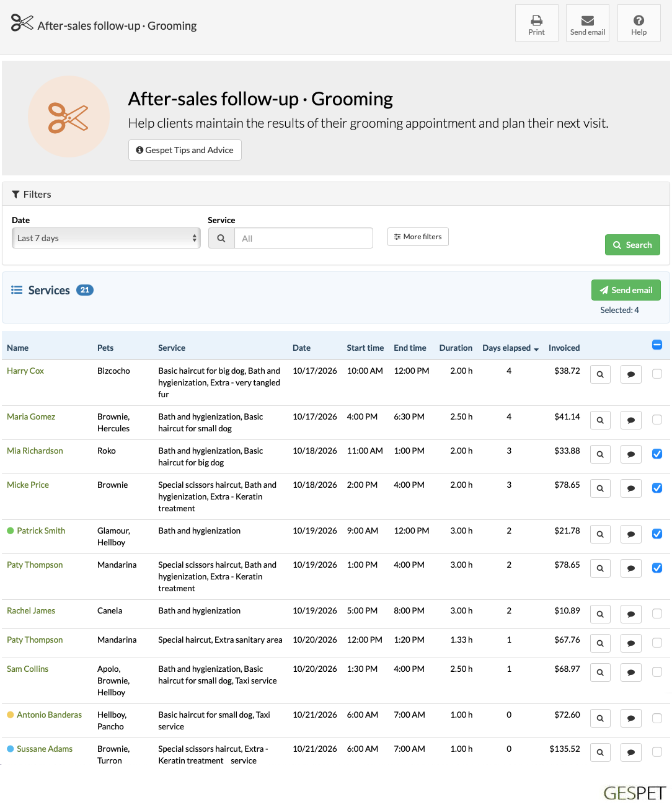Uncheck the Micke Price row checkbox
The width and height of the screenshot is (672, 810).
pos(657,488)
